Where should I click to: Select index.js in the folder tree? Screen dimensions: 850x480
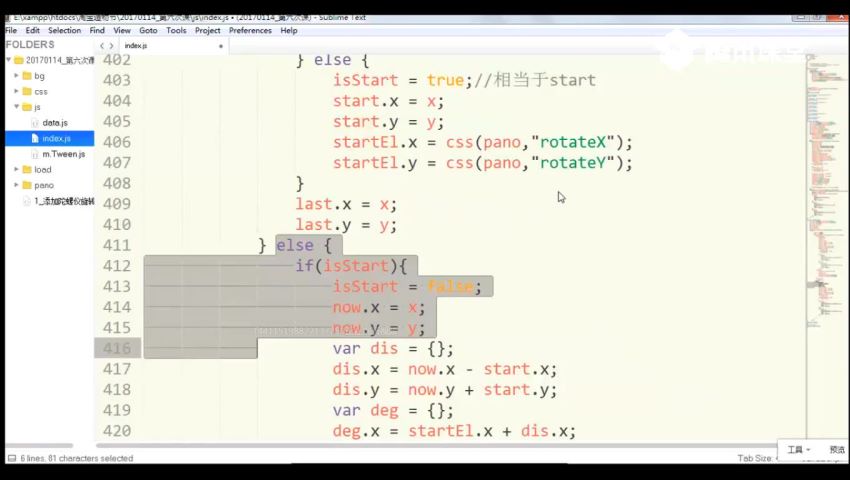point(55,138)
